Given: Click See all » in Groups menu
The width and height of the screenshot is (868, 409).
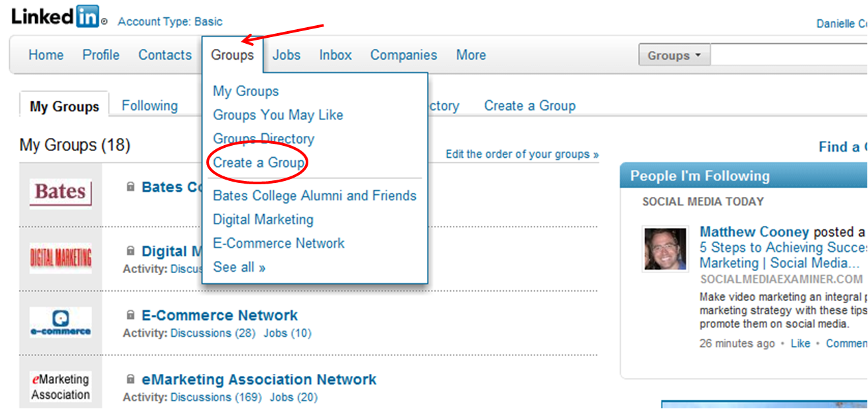Looking at the screenshot, I should point(239,267).
